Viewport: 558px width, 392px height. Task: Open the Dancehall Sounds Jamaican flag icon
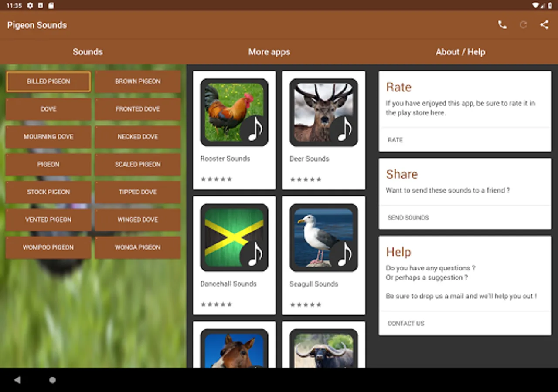click(x=234, y=237)
